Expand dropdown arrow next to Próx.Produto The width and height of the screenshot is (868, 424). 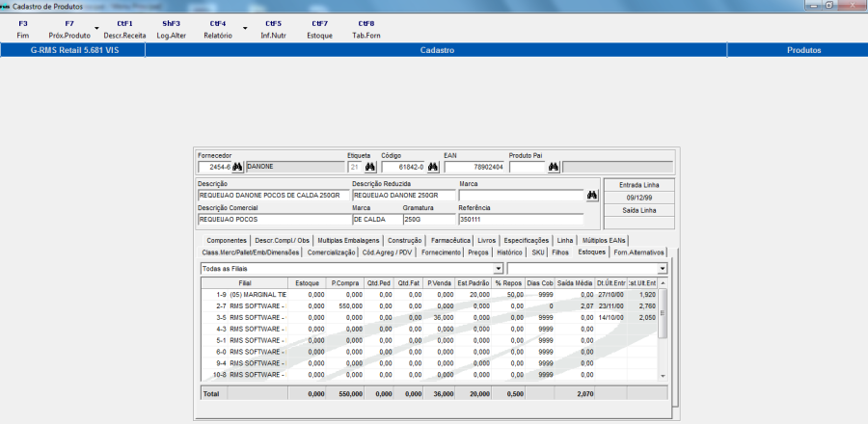tap(96, 29)
